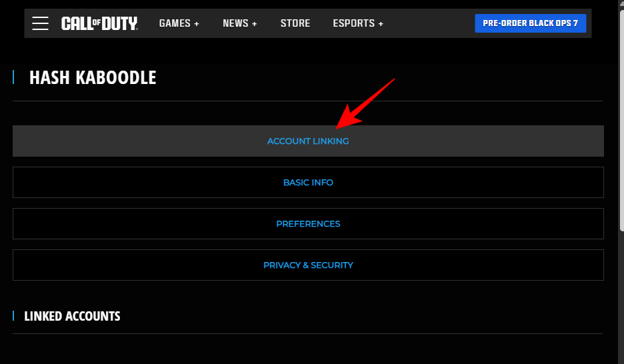Image resolution: width=624 pixels, height=364 pixels.
Task: Open the hamburger navigation menu
Action: (x=40, y=23)
